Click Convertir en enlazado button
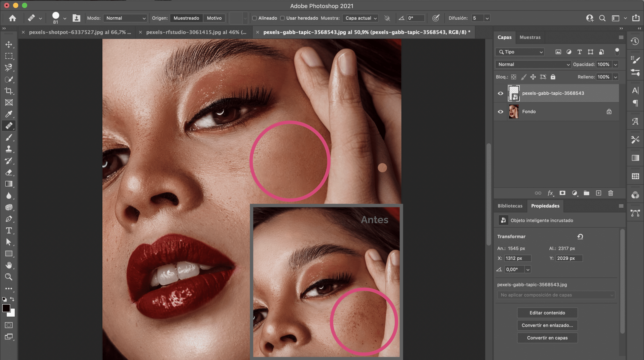The image size is (644, 360). tap(548, 325)
